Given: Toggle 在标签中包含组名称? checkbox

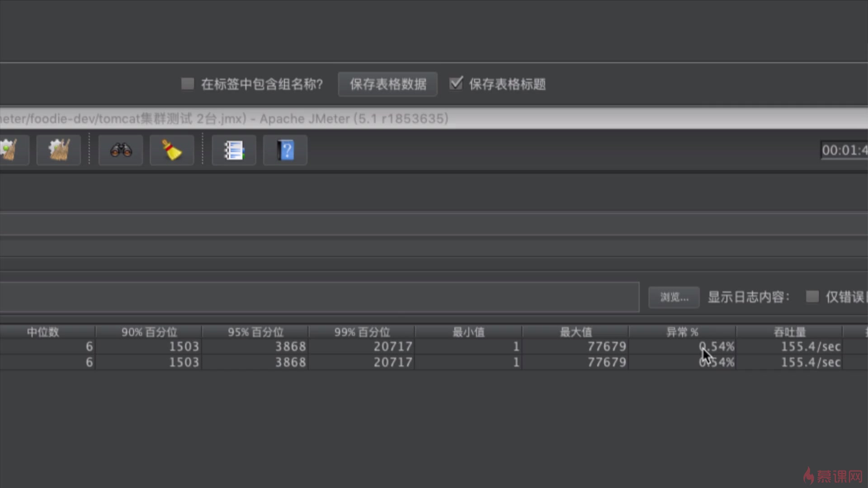Looking at the screenshot, I should (188, 84).
